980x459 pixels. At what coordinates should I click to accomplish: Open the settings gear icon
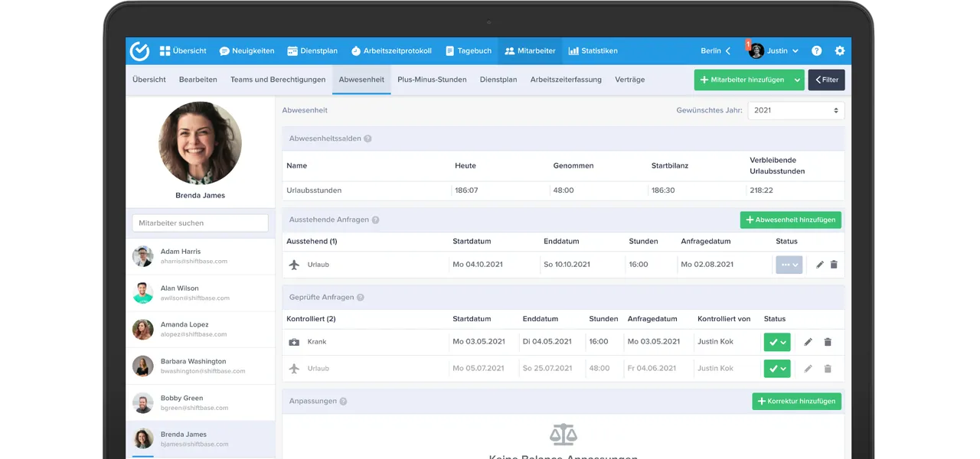pos(840,51)
